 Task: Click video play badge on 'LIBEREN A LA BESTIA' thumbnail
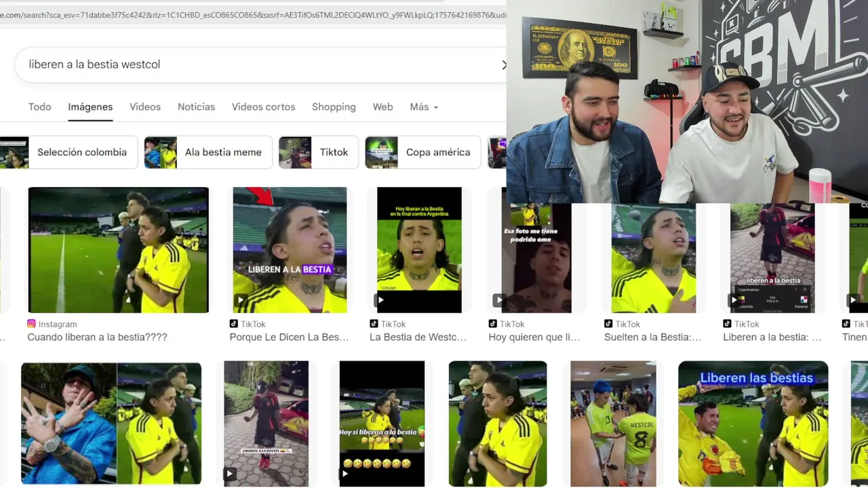[x=240, y=300]
